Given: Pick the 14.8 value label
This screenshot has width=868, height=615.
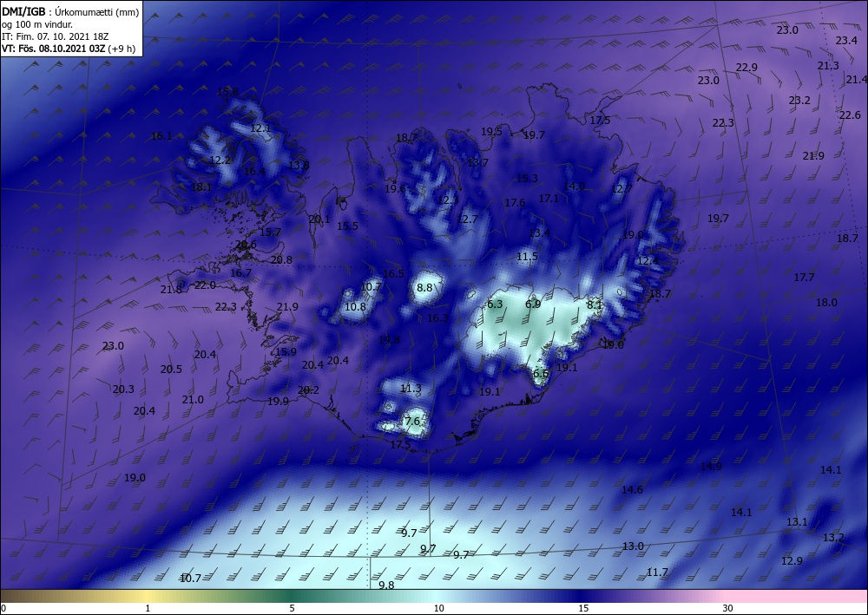Looking at the screenshot, I should 389,339.
